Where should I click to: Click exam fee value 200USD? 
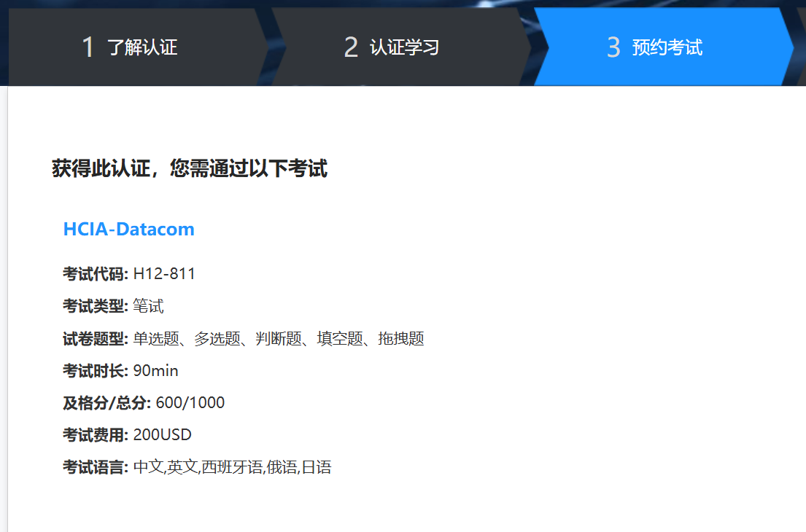[x=163, y=435]
